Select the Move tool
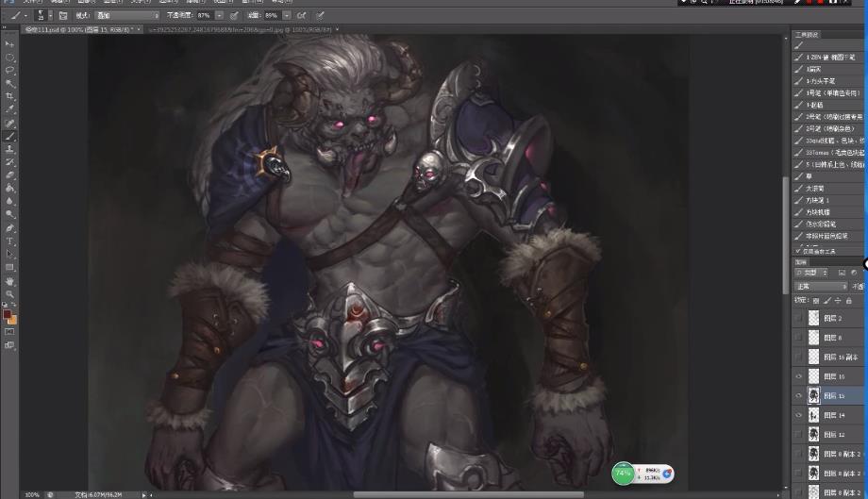868x499 pixels. (x=9, y=43)
